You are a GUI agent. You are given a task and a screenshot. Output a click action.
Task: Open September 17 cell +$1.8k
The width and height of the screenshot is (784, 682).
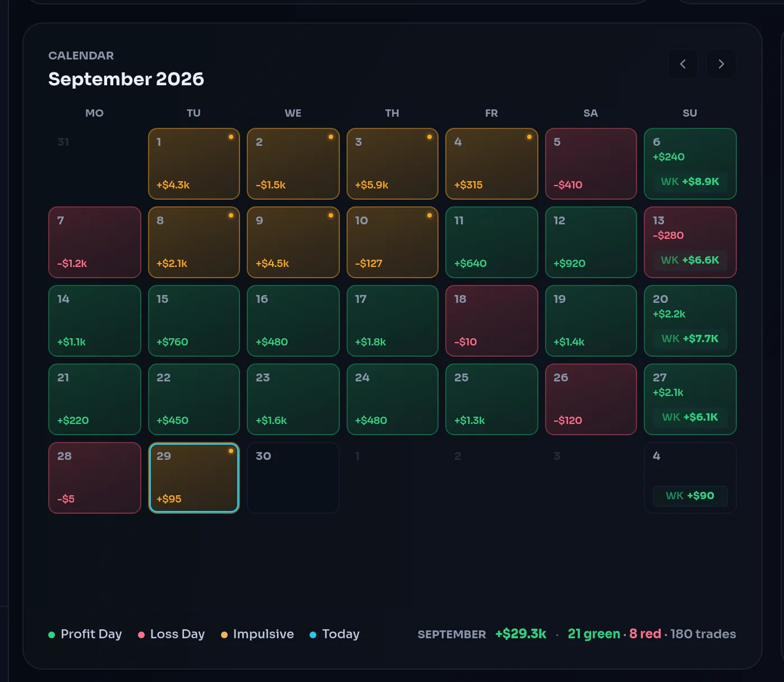pos(393,321)
